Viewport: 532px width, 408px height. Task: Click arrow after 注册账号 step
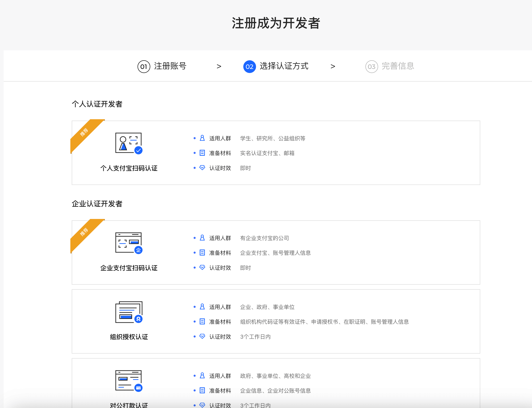pyautogui.click(x=219, y=66)
